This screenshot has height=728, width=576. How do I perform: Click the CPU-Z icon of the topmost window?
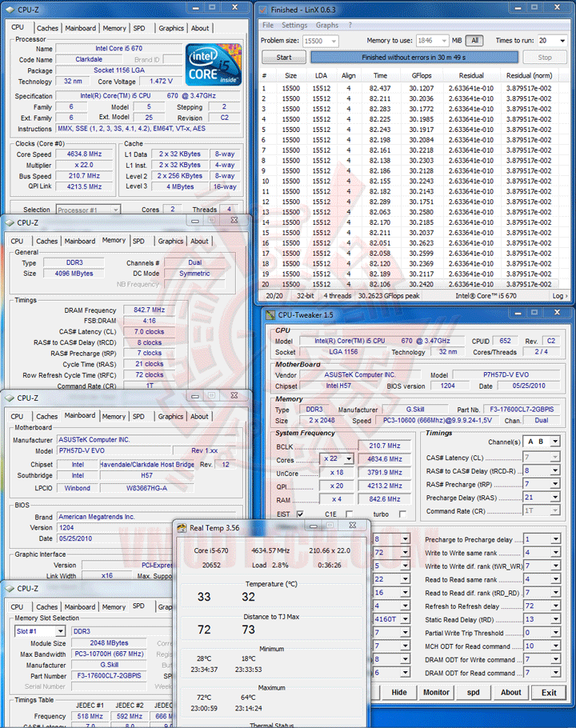point(10,10)
